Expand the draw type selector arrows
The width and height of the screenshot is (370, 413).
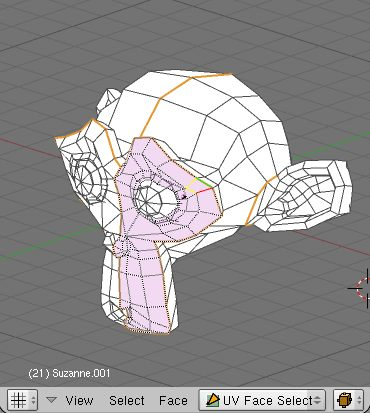coord(359,400)
